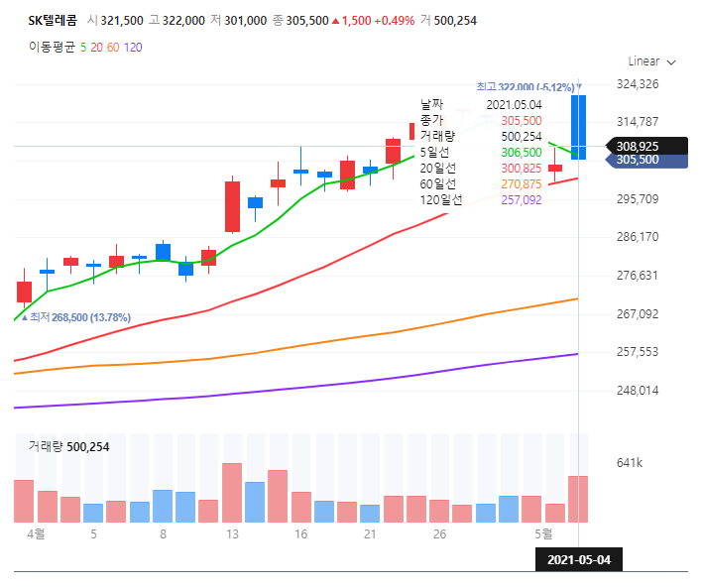701x588 pixels.
Task: Click the 60-day moving average label
Action: [x=113, y=48]
